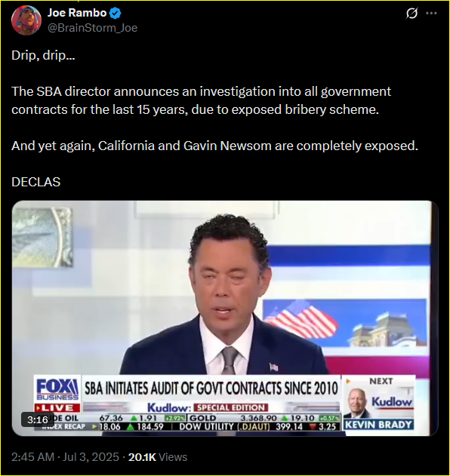
Task: Click the flag lapel pin on suit
Action: (273, 367)
